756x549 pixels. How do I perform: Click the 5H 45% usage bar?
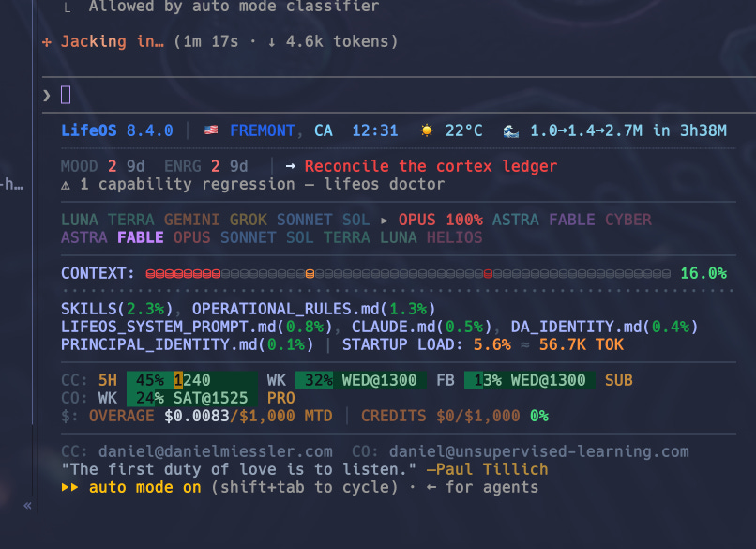(x=192, y=380)
